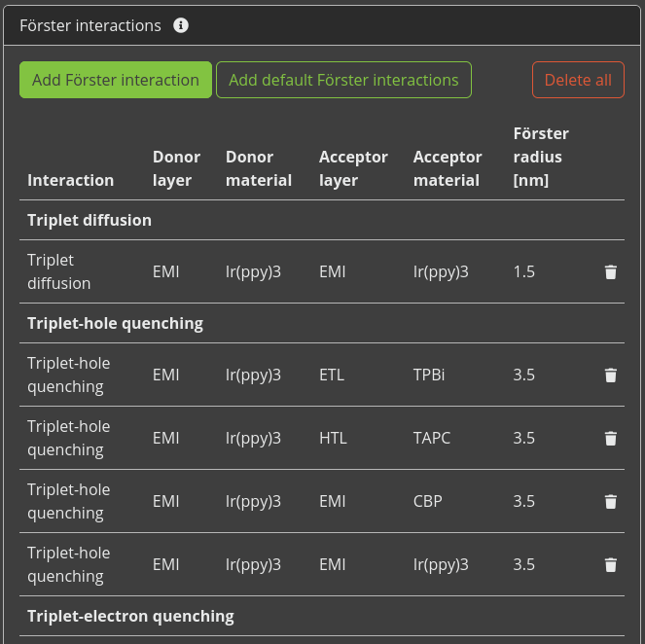Delete the Triplet-hole quenching row with CBP

[x=610, y=502]
